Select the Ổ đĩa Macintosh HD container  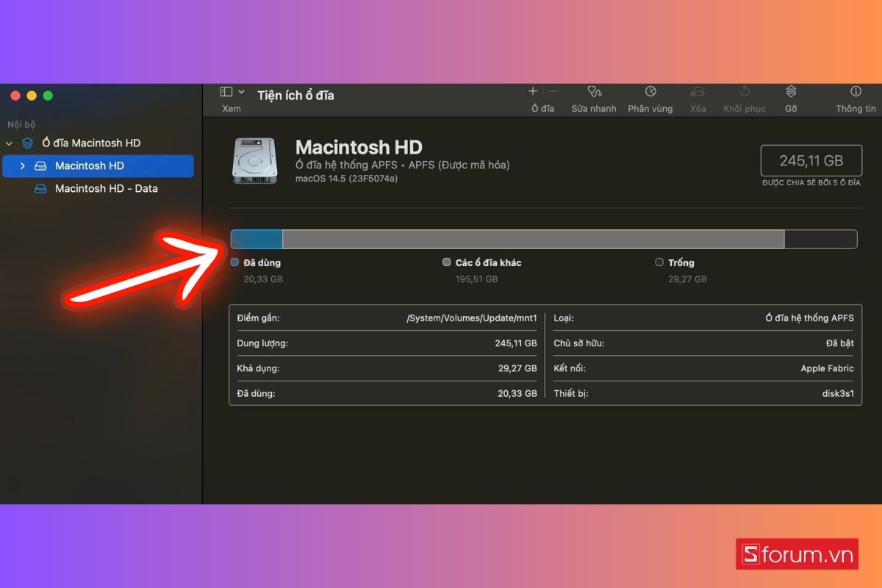click(91, 143)
